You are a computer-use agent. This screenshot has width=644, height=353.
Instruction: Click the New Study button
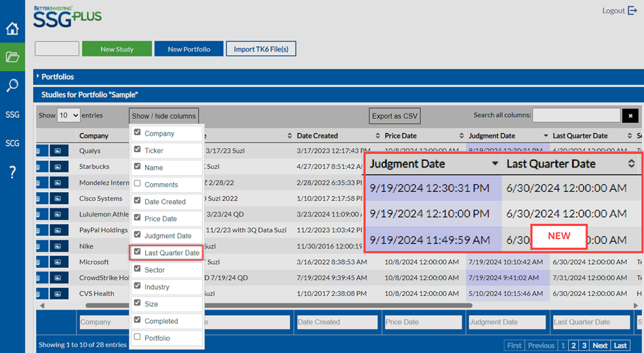point(117,49)
